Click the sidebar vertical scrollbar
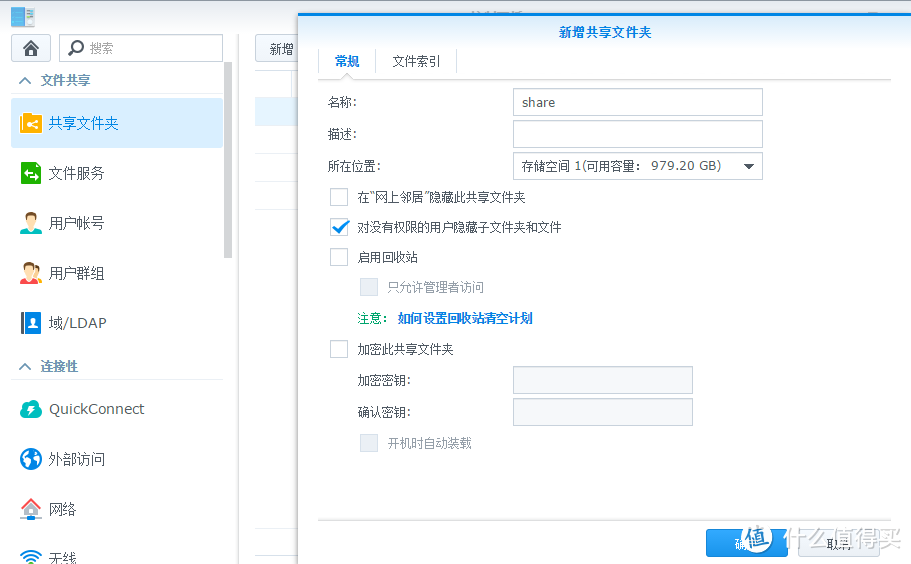Viewport: 911px width, 564px height. point(228,160)
